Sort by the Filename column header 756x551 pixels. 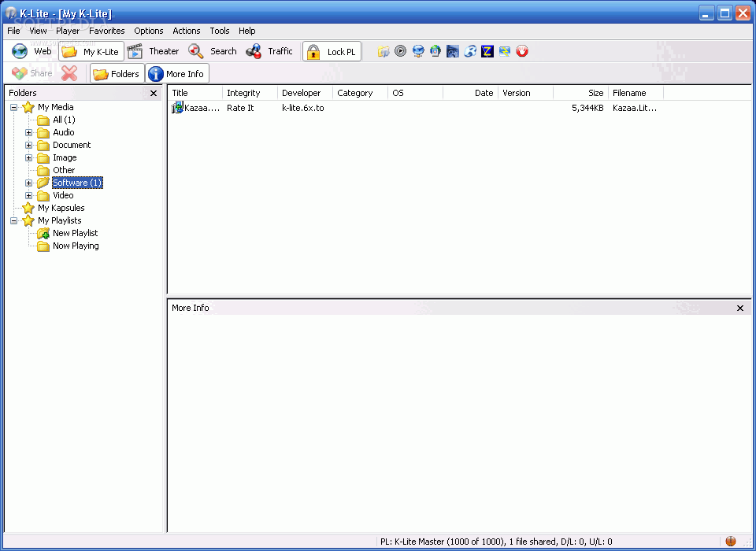click(x=636, y=93)
